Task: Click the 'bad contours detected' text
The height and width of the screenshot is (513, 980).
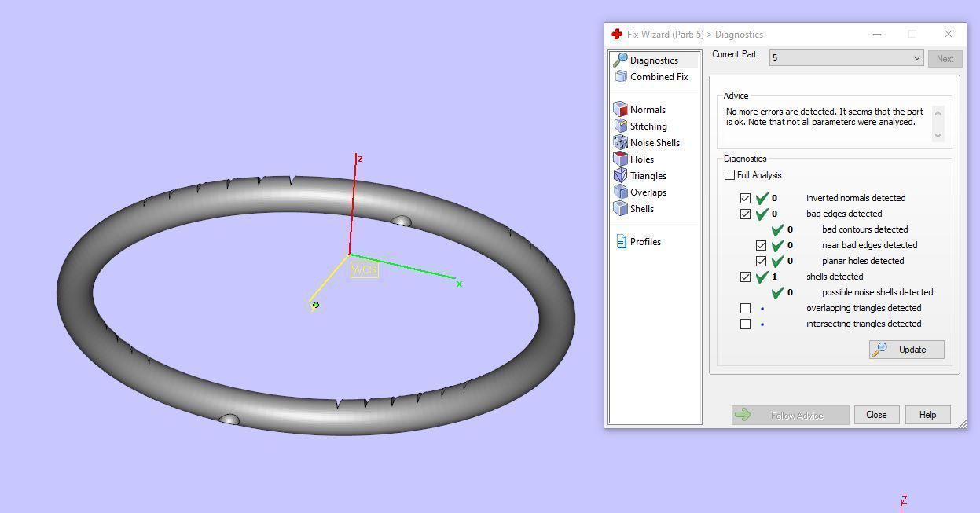Action: [864, 229]
